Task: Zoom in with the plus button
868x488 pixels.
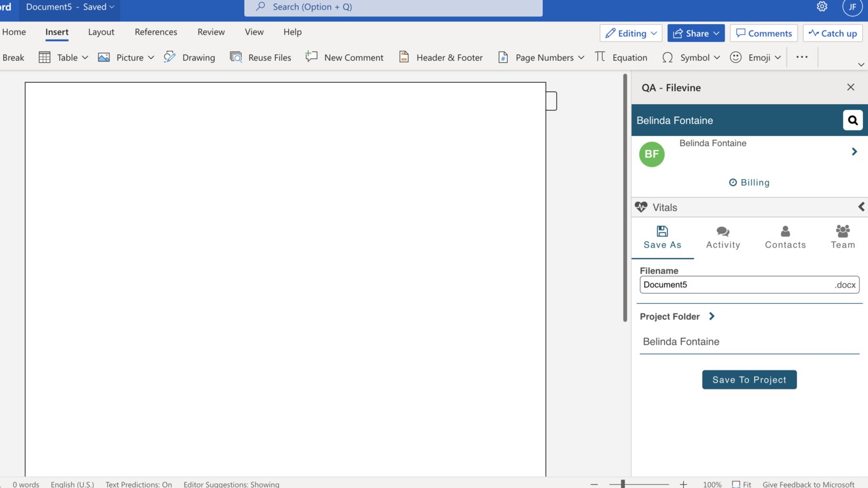Action: (x=683, y=484)
